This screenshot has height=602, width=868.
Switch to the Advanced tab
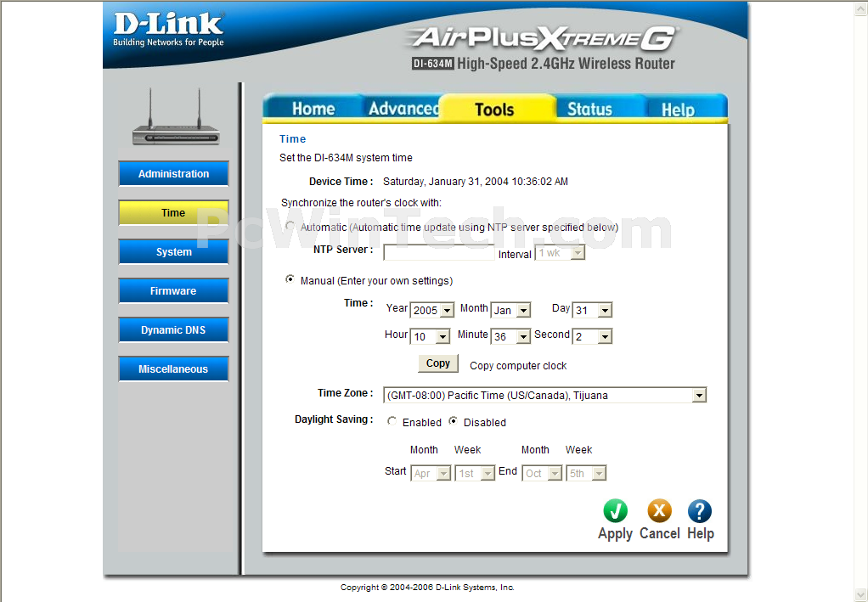[403, 109]
